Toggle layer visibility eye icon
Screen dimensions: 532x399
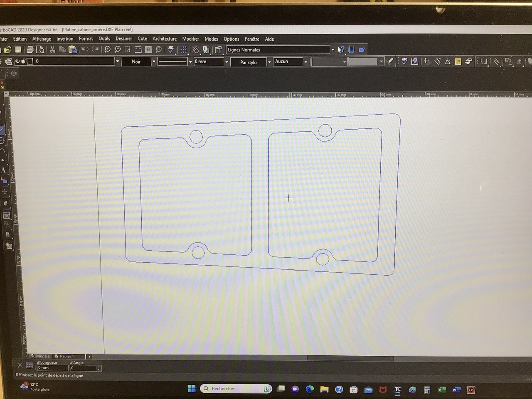pos(17,61)
